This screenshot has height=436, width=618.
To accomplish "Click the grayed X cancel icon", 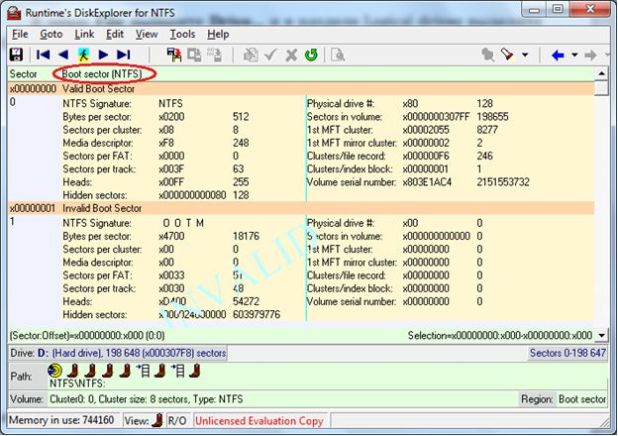I will (x=291, y=55).
